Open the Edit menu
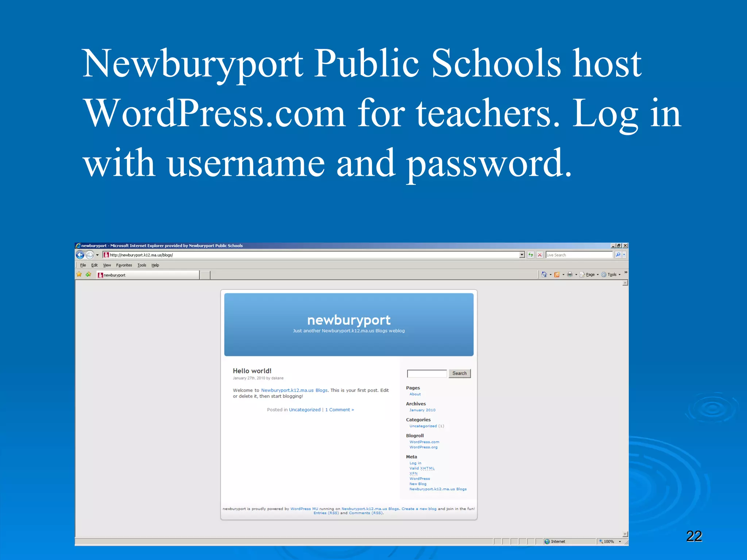 [94, 265]
